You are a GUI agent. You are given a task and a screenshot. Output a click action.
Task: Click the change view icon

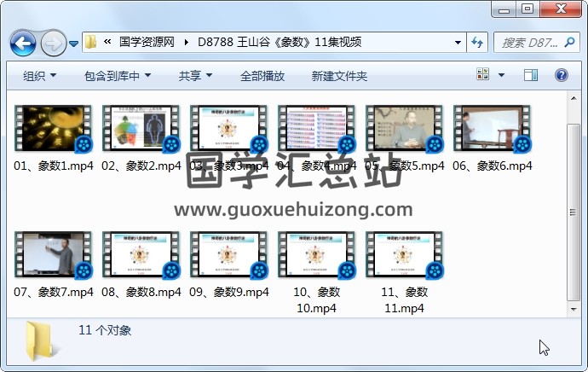483,76
